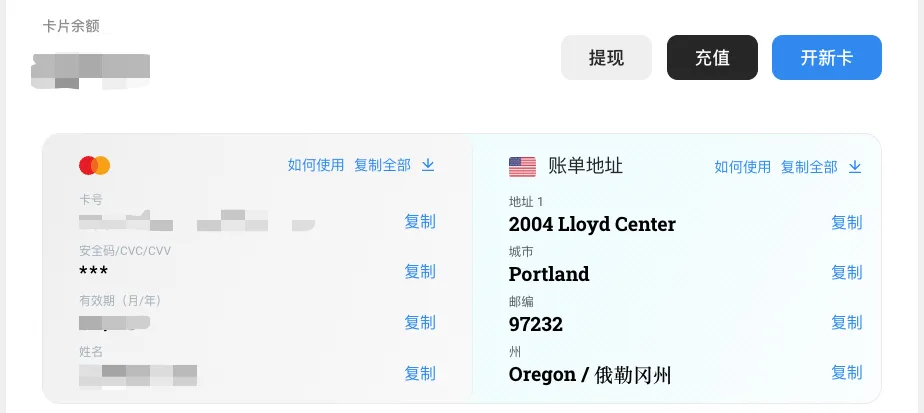Open a new card with 开新卡
924x413 pixels.
pos(826,58)
